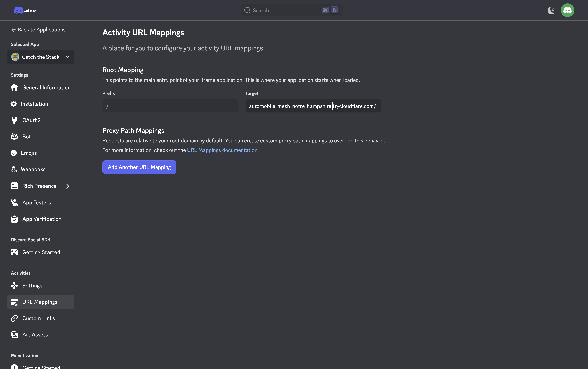Click the Bot robot icon

(x=14, y=137)
